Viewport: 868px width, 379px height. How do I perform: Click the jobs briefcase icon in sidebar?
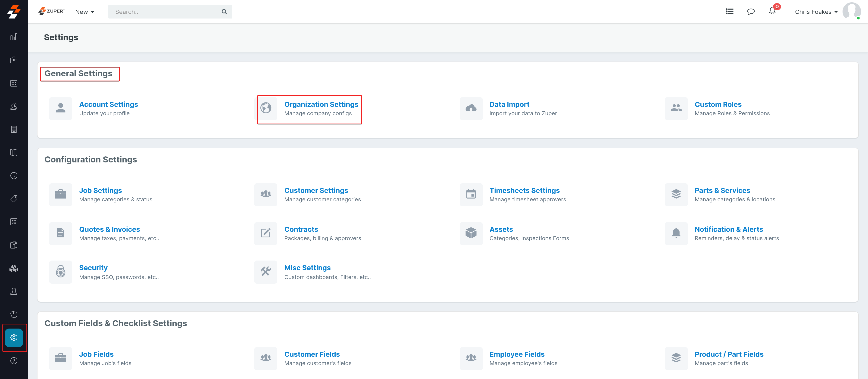[x=14, y=60]
